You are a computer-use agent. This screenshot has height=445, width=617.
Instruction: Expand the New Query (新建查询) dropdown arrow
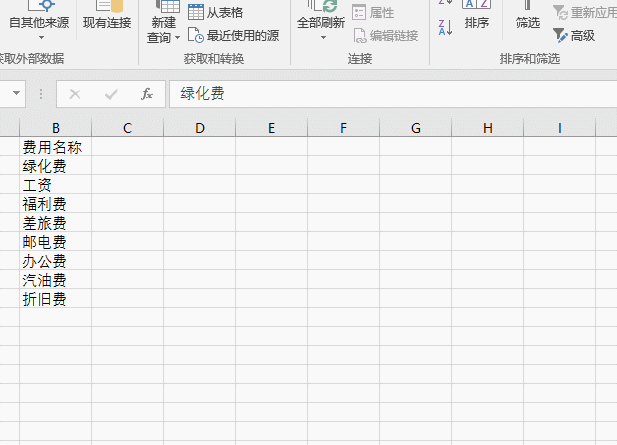(177, 38)
